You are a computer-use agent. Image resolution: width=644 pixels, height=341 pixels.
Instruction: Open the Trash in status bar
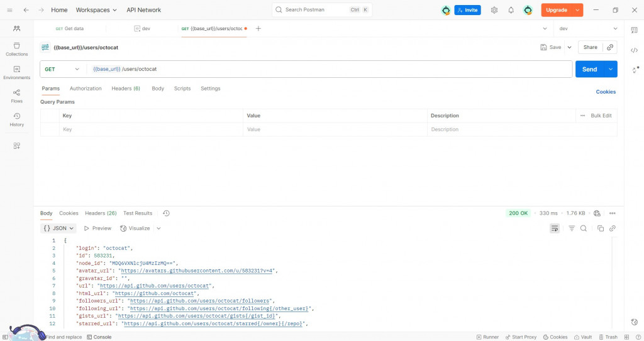pos(608,337)
